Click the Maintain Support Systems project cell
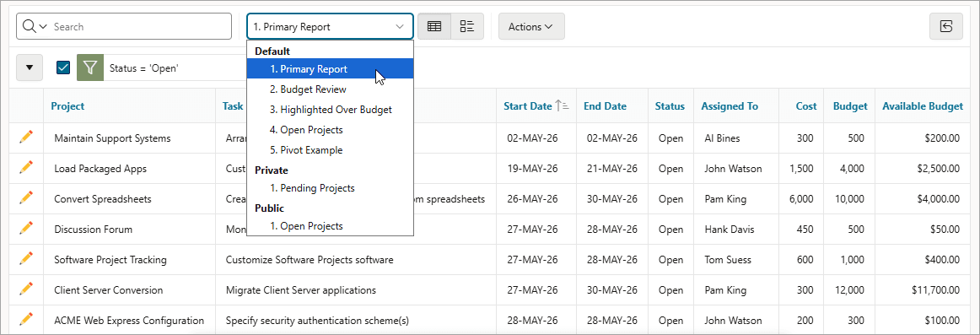Viewport: 980px width, 335px height. [129, 138]
